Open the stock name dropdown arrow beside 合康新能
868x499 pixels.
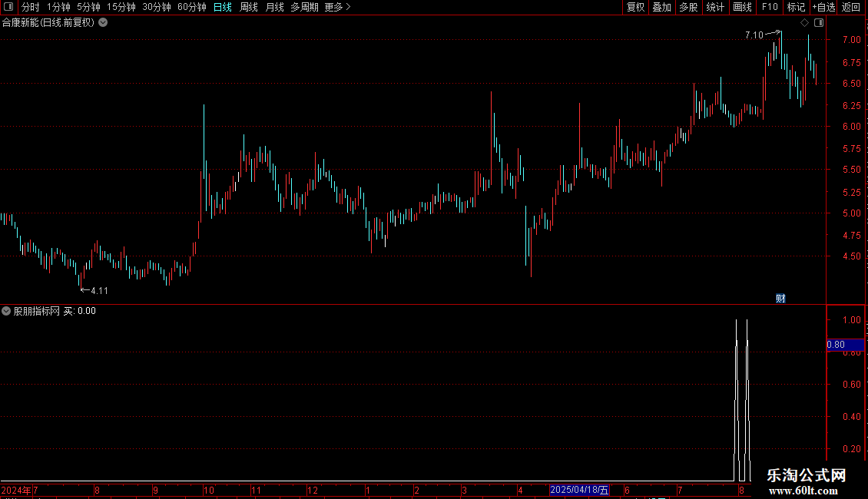click(103, 23)
